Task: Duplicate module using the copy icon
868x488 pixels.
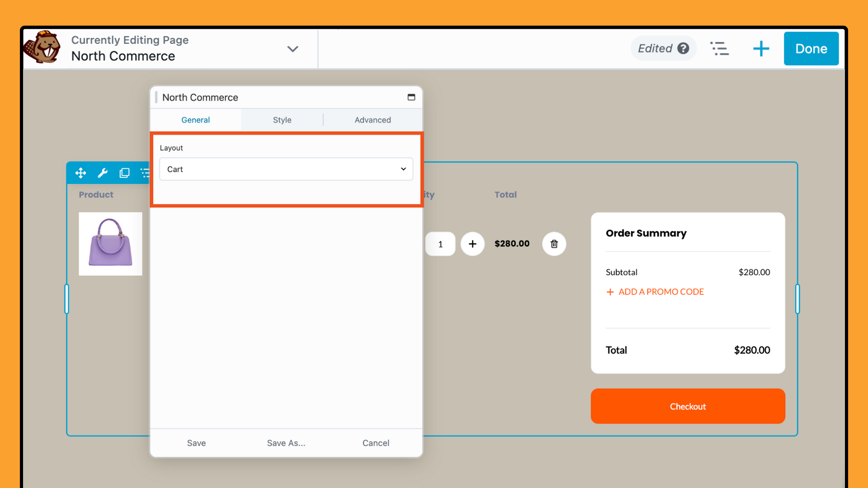Action: [124, 173]
